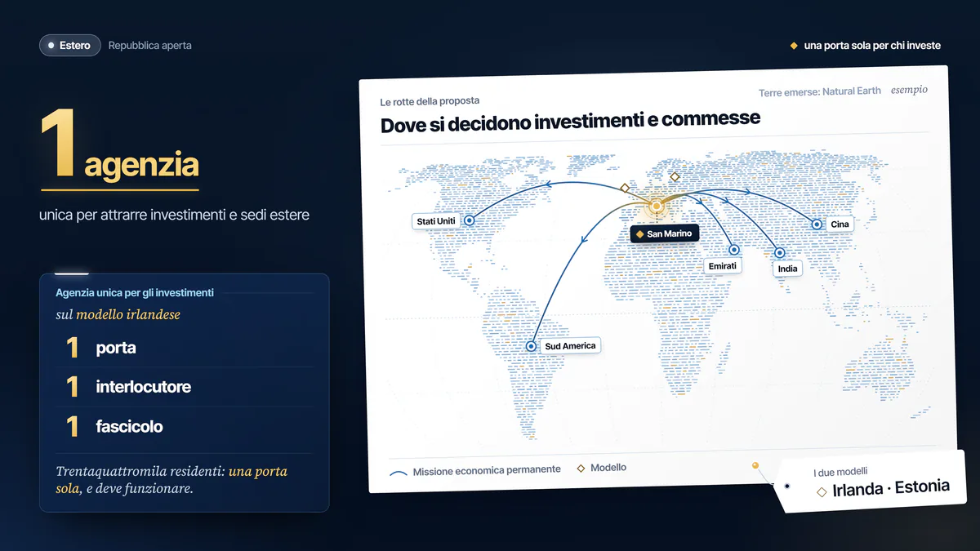Click the glowing San Marino origin marker
Image resolution: width=980 pixels, height=551 pixels.
[656, 207]
